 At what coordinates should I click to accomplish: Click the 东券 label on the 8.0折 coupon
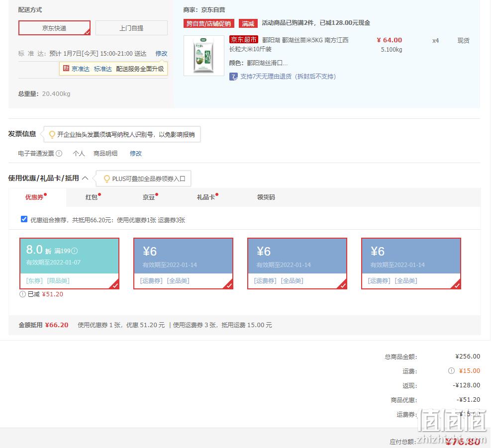pos(34,281)
